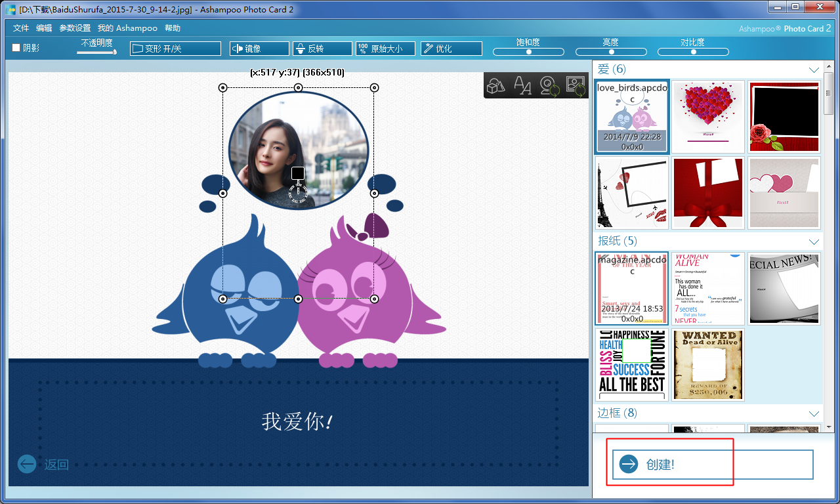
Task: Adjust the 不透明度 opacity slider
Action: [x=96, y=52]
